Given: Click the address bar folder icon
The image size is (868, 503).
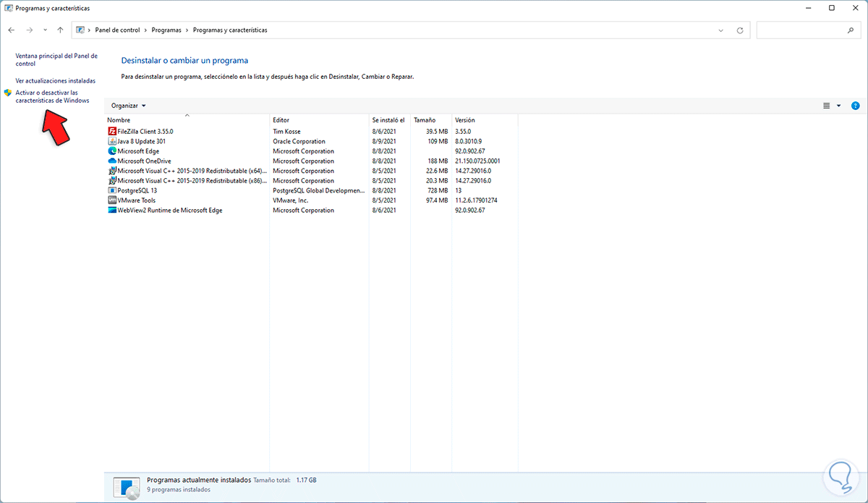Looking at the screenshot, I should (81, 30).
